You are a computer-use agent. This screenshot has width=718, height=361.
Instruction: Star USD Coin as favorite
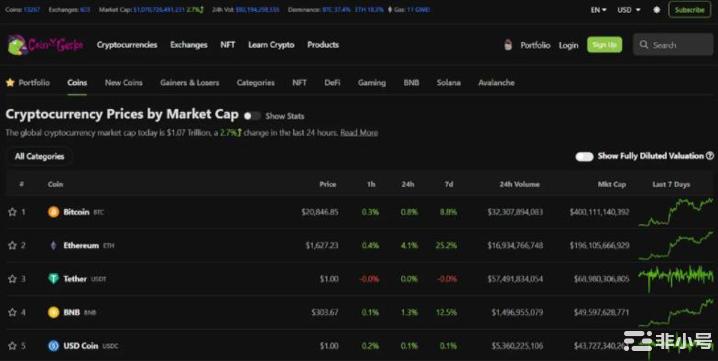(x=12, y=346)
